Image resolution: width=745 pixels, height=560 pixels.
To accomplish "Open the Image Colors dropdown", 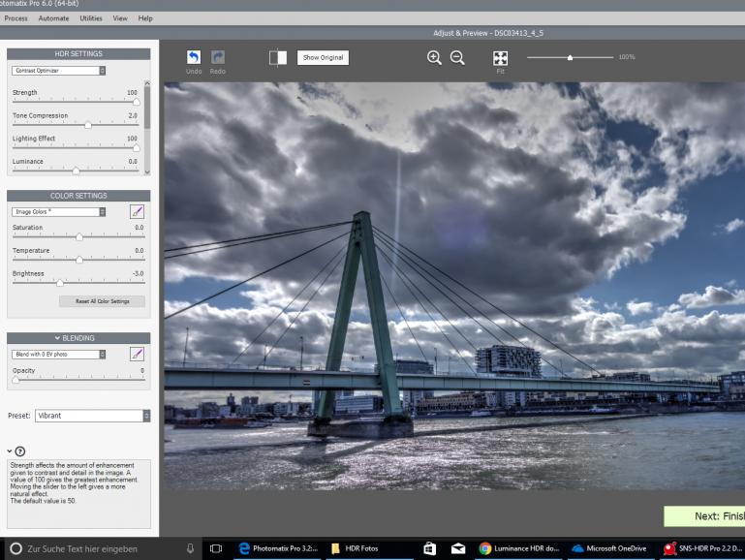I will pos(58,212).
